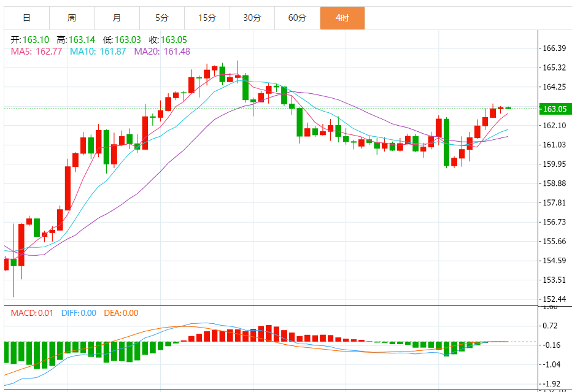The image size is (572, 392).
Task: Click the 165.32 price axis label
Action: (x=554, y=67)
